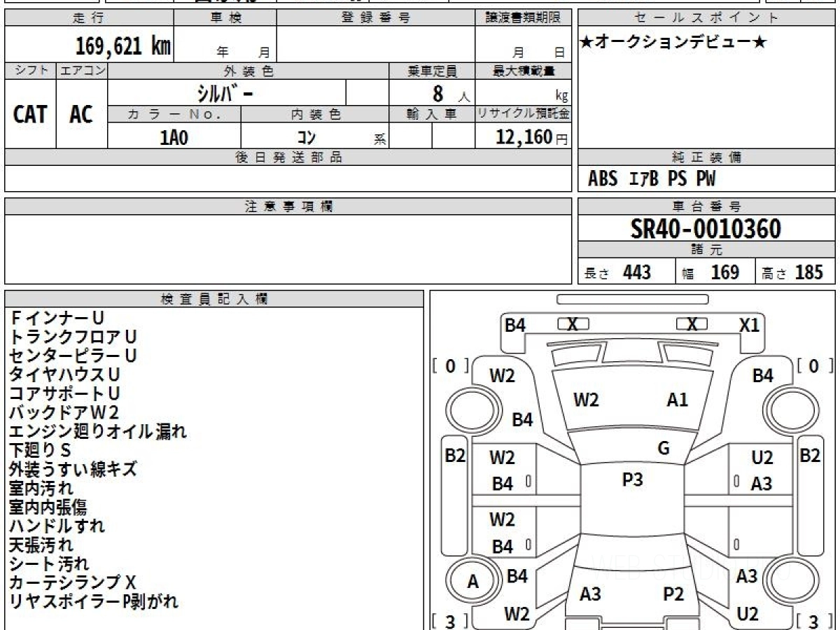Image resolution: width=840 pixels, height=630 pixels.
Task: Click the 諸元 header
Action: pyautogui.click(x=707, y=250)
